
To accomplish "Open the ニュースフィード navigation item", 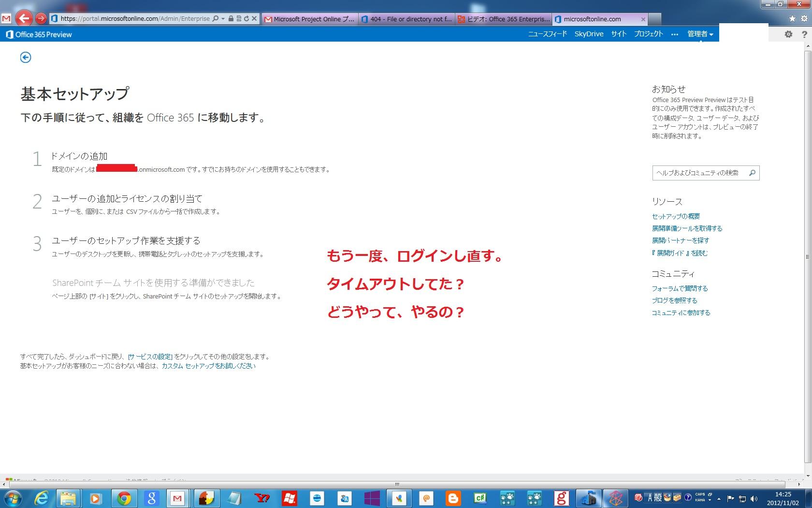I will pos(547,34).
